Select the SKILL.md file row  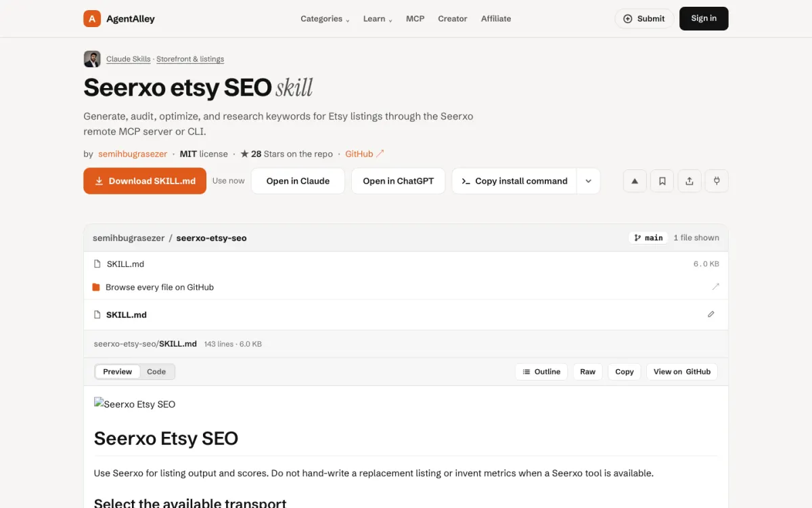point(406,264)
